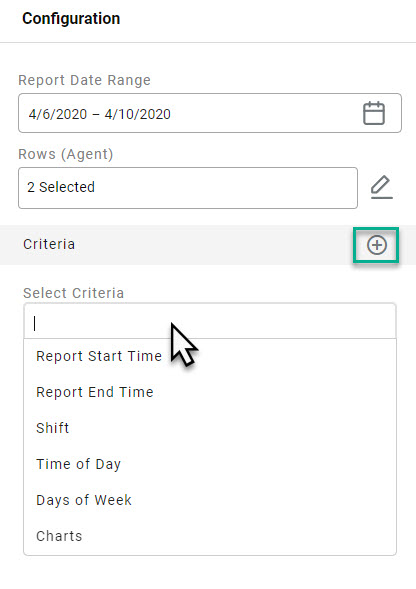Click the Select Criteria label
This screenshot has width=416, height=589.
(74, 293)
